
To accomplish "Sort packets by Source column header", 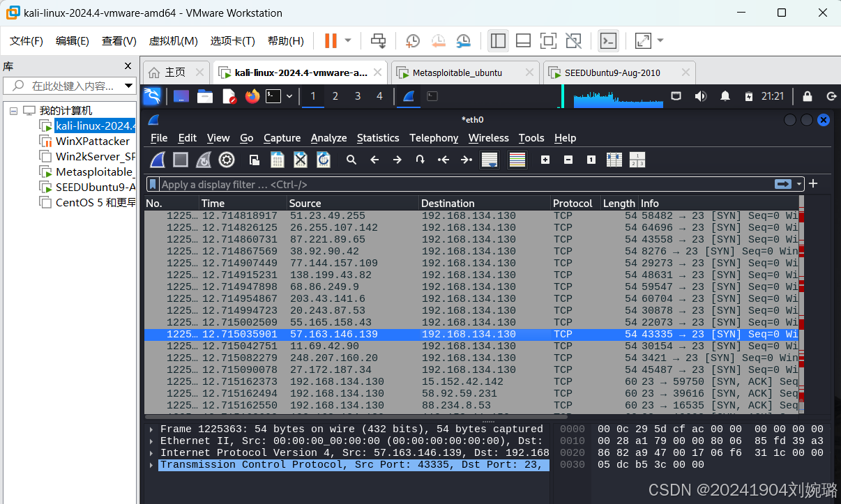I will coord(354,204).
